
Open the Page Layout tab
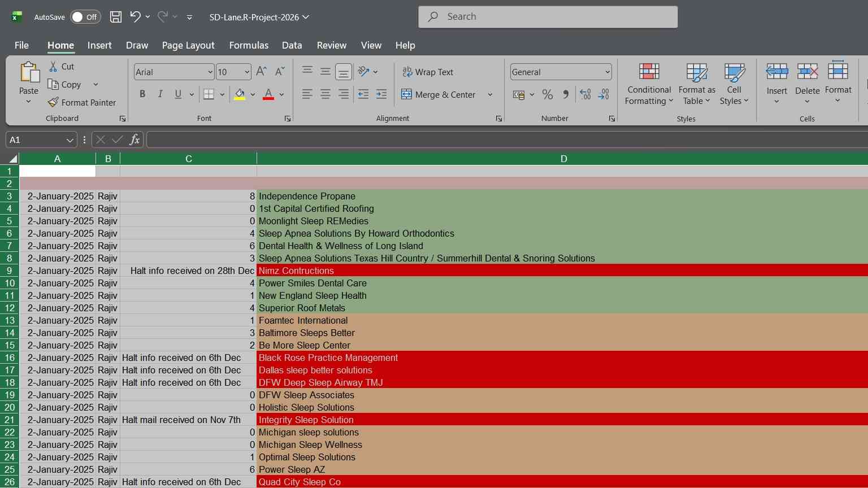point(188,45)
